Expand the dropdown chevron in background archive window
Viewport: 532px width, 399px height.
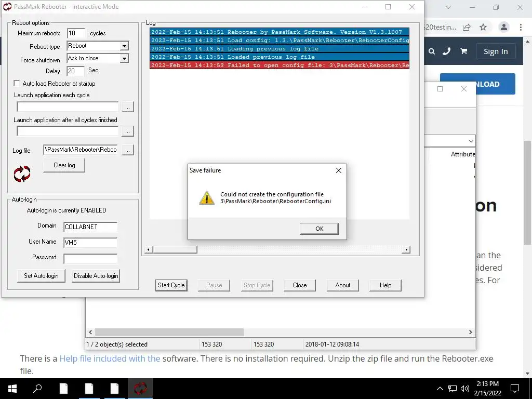pos(471,141)
